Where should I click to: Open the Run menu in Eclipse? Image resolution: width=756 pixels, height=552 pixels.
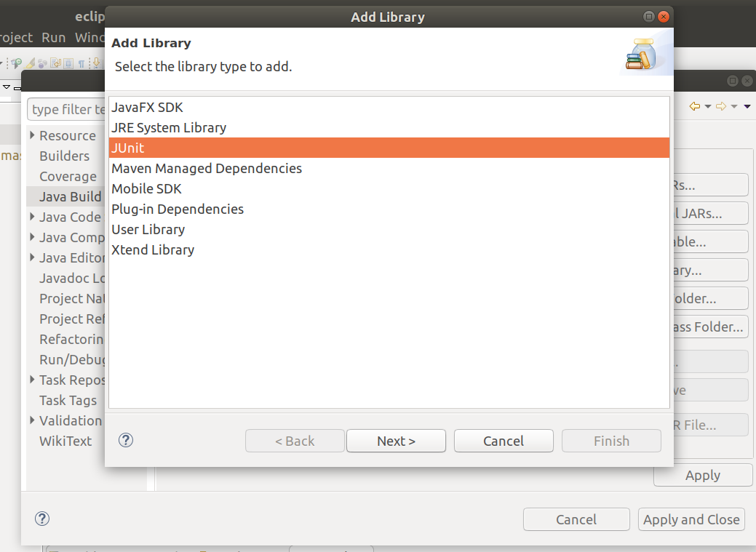tap(54, 37)
